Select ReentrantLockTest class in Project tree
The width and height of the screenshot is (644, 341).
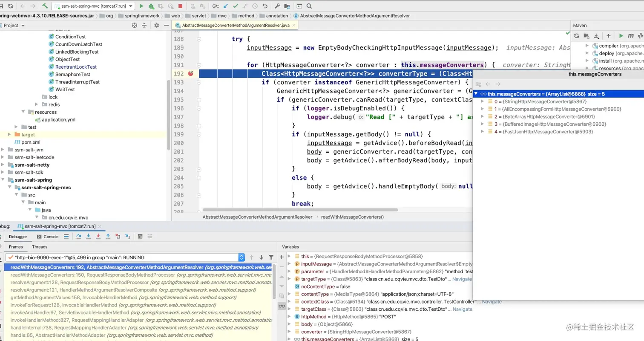(x=76, y=67)
